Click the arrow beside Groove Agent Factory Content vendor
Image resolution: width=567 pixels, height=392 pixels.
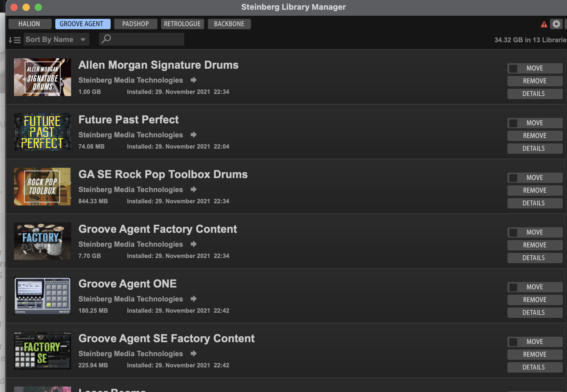[x=194, y=244]
